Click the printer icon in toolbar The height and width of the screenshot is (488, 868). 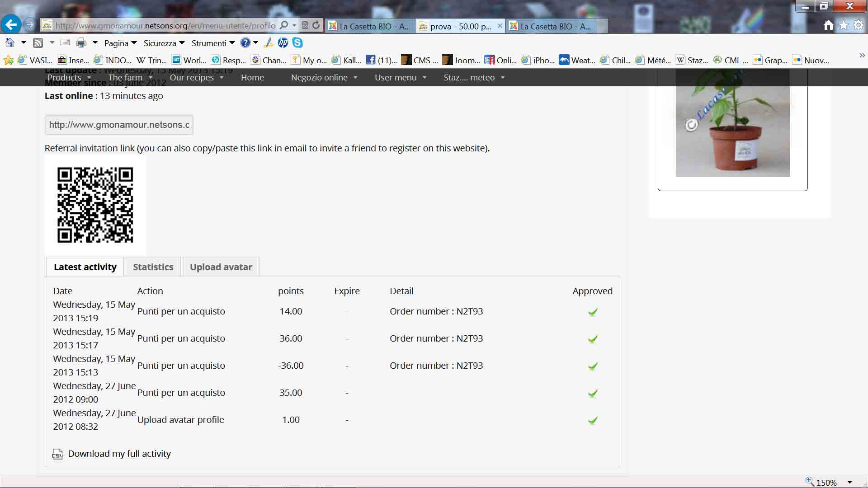pos(81,43)
